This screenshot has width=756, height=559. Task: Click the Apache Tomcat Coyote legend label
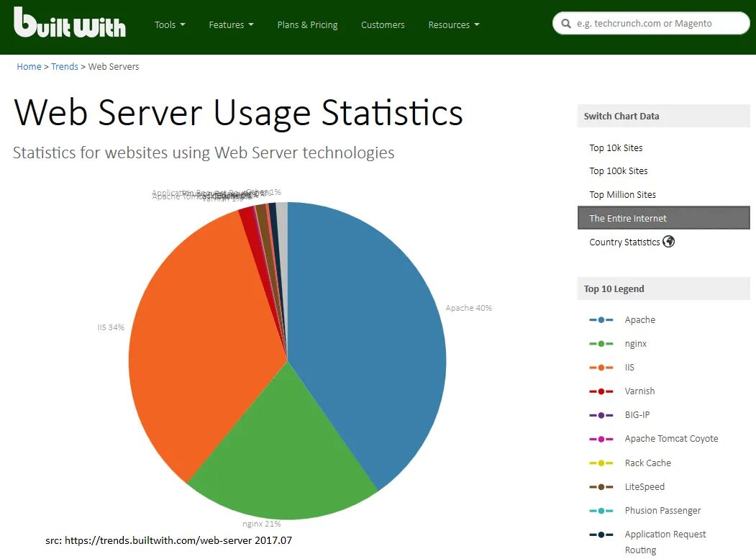click(671, 439)
